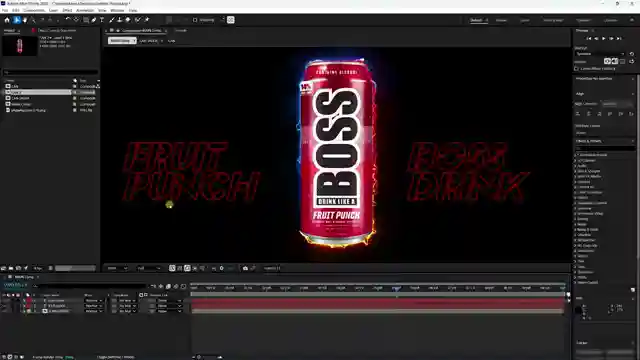Click the Show Snapshot icon
Image resolution: width=640 pixels, height=360 pixels.
point(253,268)
